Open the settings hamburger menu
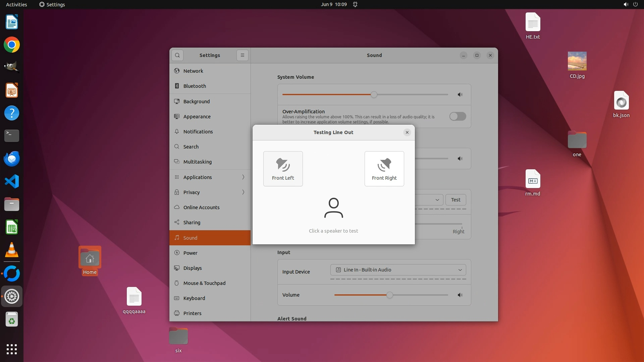Viewport: 644px width, 362px height. tap(242, 55)
